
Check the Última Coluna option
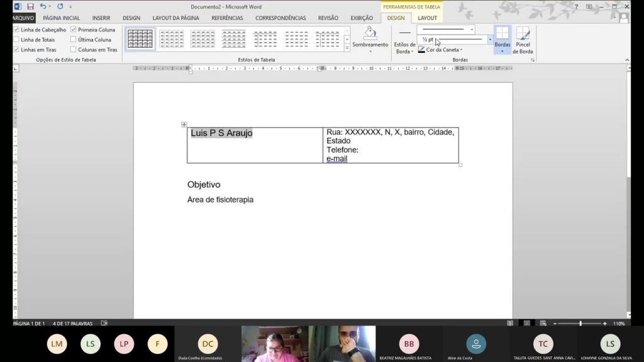pyautogui.click(x=74, y=40)
